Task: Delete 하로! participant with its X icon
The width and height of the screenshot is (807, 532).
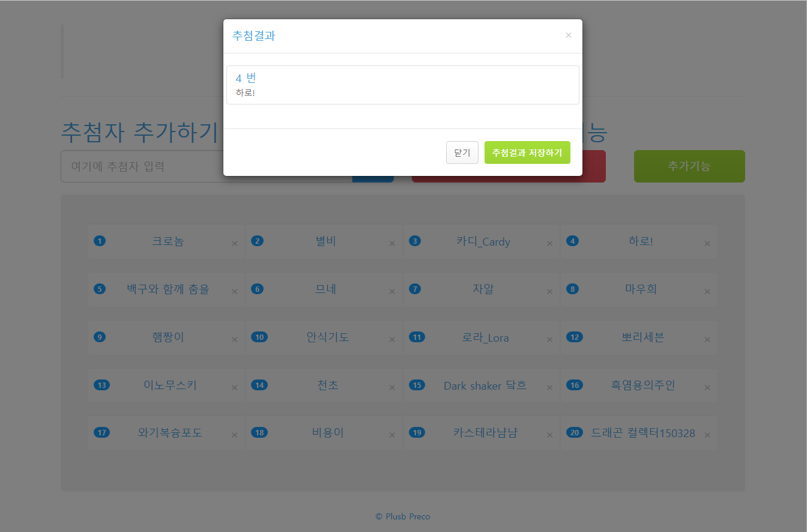Action: point(707,243)
